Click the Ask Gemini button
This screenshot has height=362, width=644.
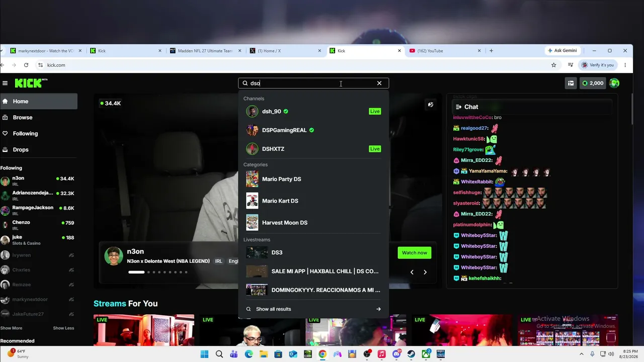(562, 51)
